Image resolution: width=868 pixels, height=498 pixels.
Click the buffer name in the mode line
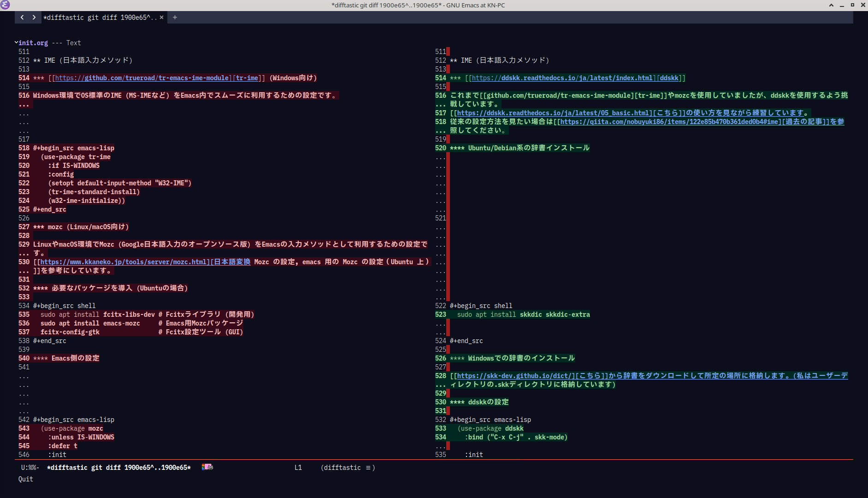pyautogui.click(x=119, y=468)
